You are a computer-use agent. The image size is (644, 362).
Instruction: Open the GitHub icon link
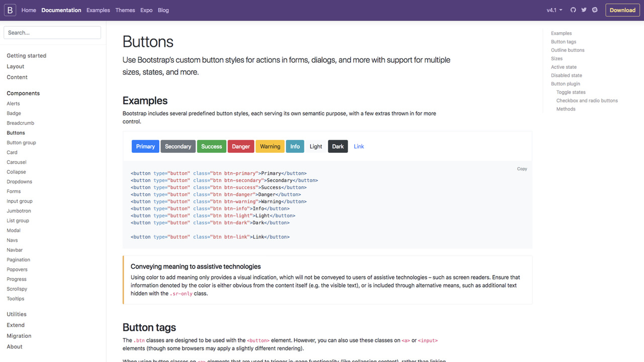pos(573,10)
